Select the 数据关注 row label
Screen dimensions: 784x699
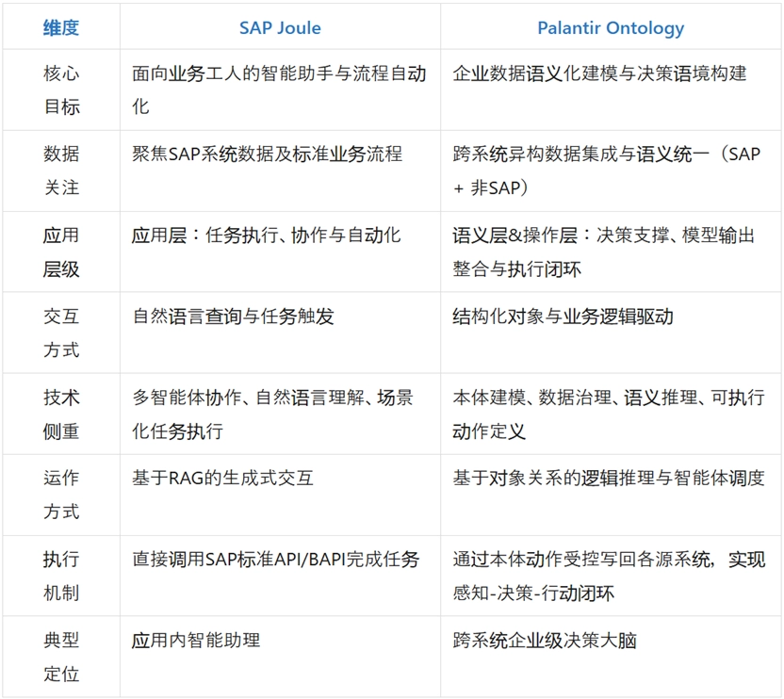click(61, 171)
